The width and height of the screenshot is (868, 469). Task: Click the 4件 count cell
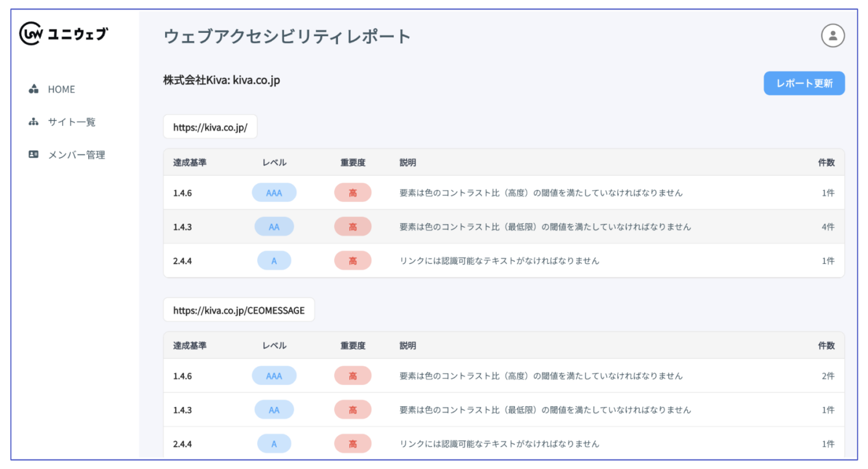(828, 227)
